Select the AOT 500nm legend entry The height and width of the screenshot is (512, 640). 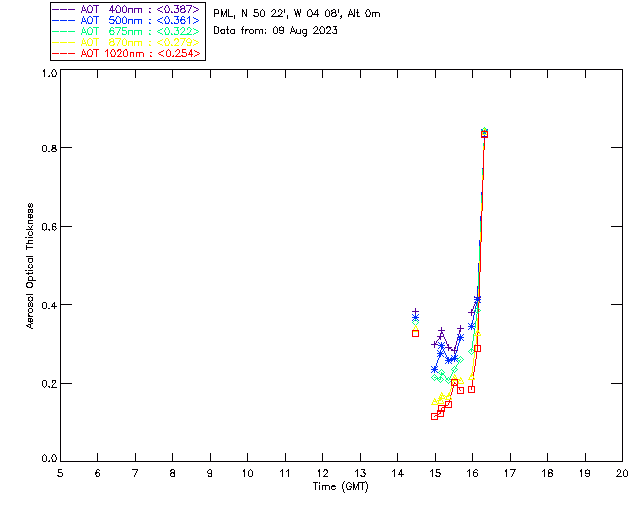pyautogui.click(x=126, y=20)
